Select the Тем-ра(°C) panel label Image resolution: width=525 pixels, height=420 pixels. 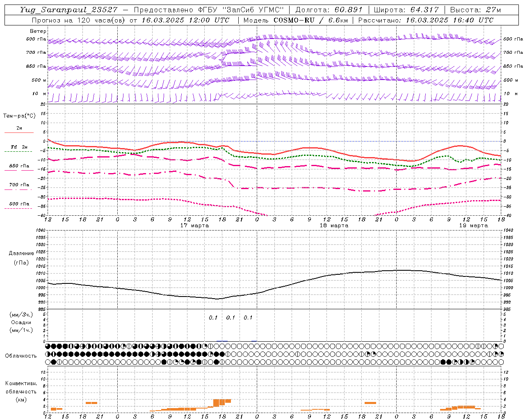[x=19, y=116]
